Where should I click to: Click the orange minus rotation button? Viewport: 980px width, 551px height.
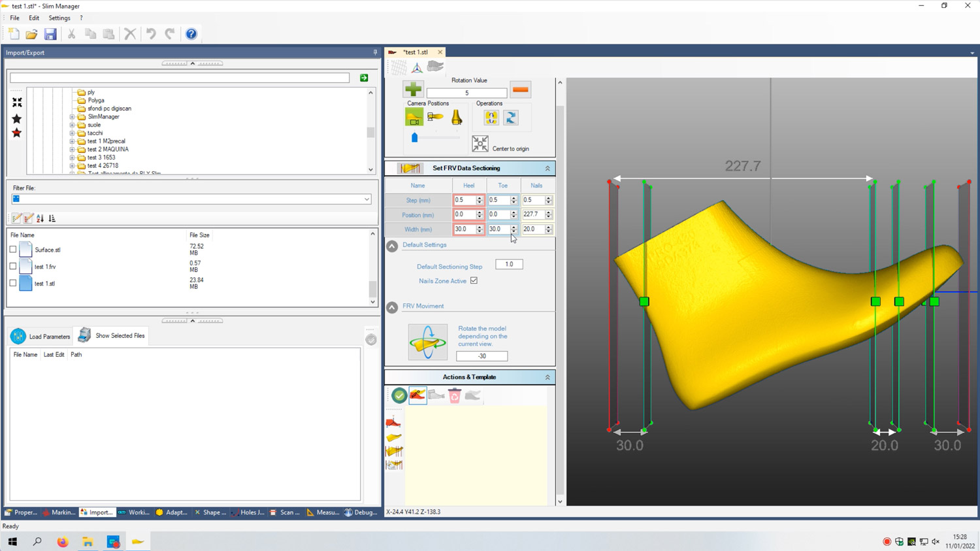tap(520, 90)
